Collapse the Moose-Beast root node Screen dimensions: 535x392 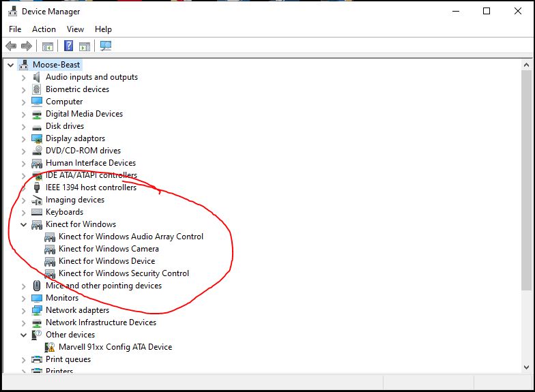pyautogui.click(x=11, y=65)
